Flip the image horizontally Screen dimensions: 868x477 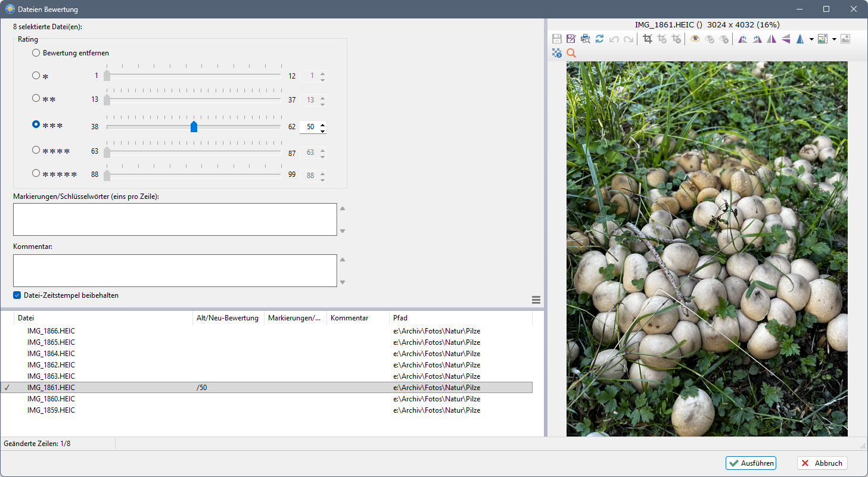tap(771, 39)
